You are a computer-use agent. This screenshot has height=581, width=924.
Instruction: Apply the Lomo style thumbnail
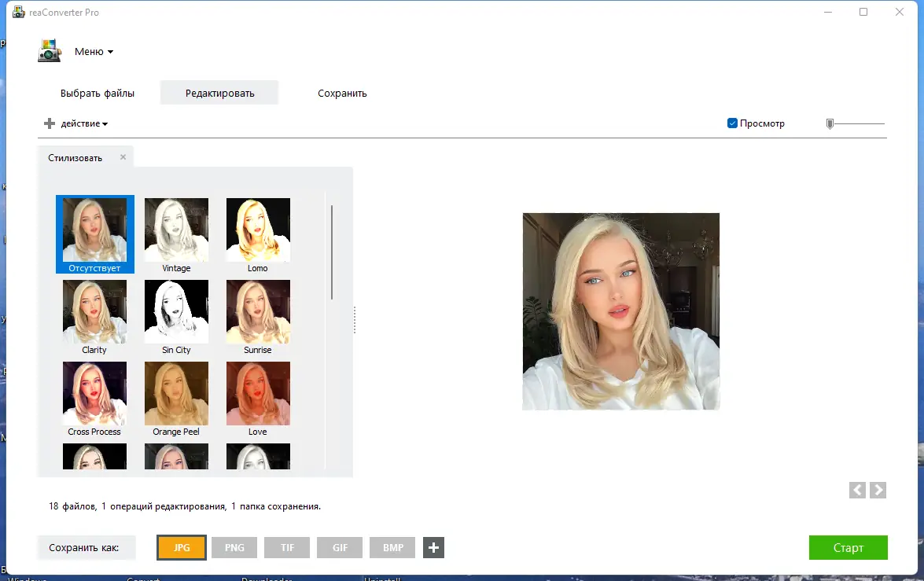tap(258, 234)
